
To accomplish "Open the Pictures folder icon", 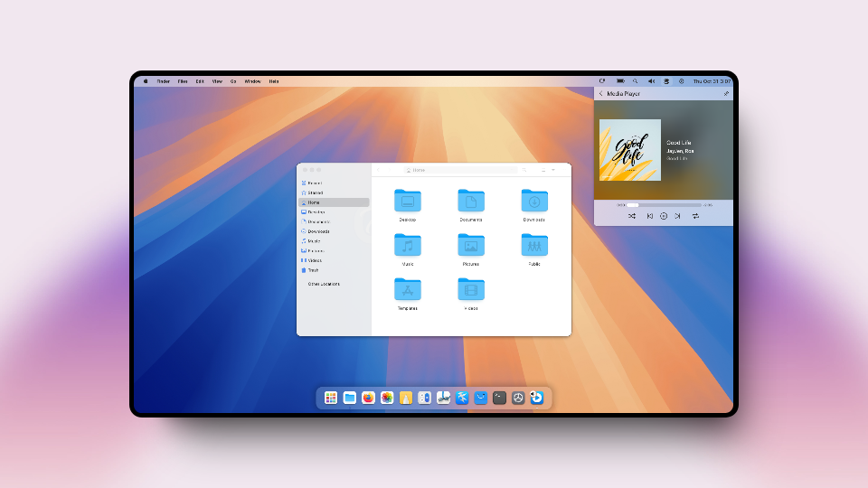I will (x=471, y=245).
